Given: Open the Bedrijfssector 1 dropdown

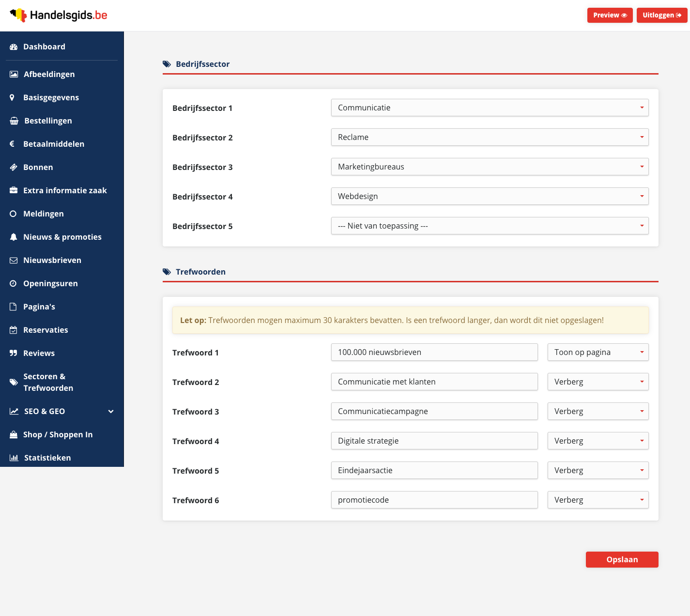Looking at the screenshot, I should tap(490, 108).
